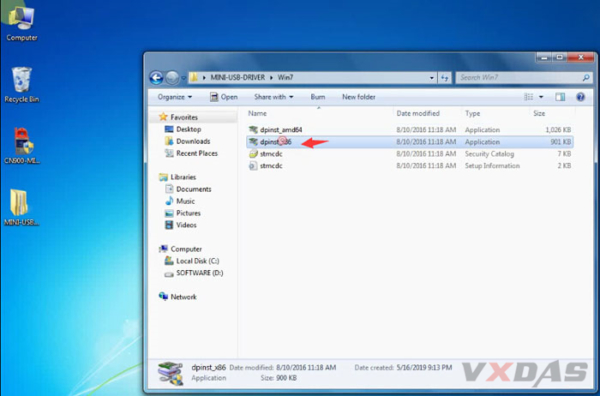Click the Music note icon in sidebar
Viewport: 600px width, 396px height.
point(169,201)
